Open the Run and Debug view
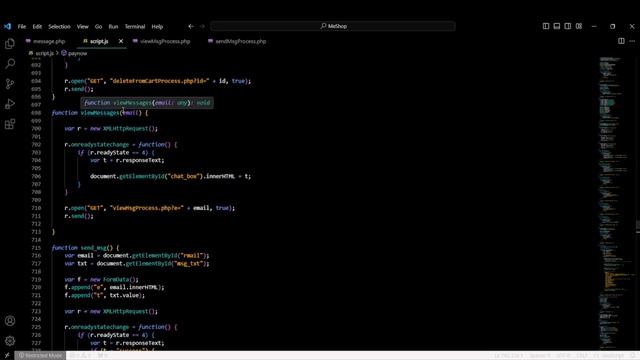This screenshot has width=640, height=360. click(10, 104)
